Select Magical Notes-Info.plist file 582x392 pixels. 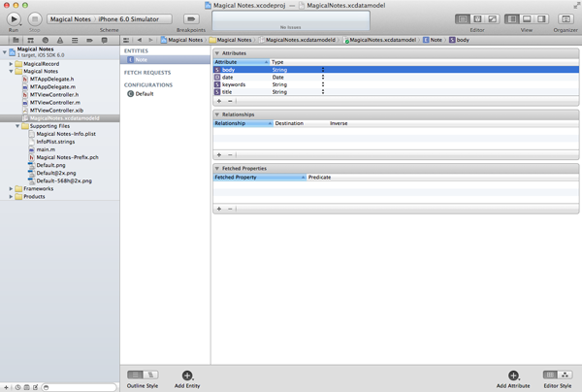pyautogui.click(x=66, y=134)
